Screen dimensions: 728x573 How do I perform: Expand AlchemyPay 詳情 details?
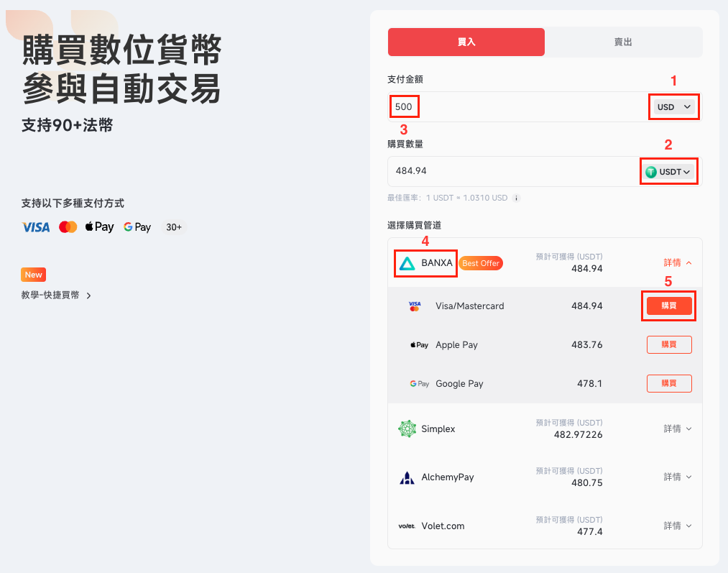(678, 477)
